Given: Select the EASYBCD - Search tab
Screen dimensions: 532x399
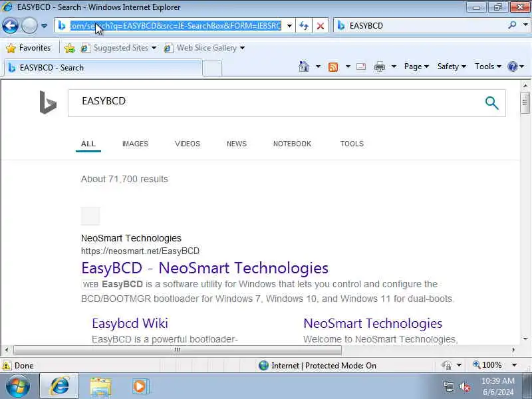Looking at the screenshot, I should (x=103, y=68).
